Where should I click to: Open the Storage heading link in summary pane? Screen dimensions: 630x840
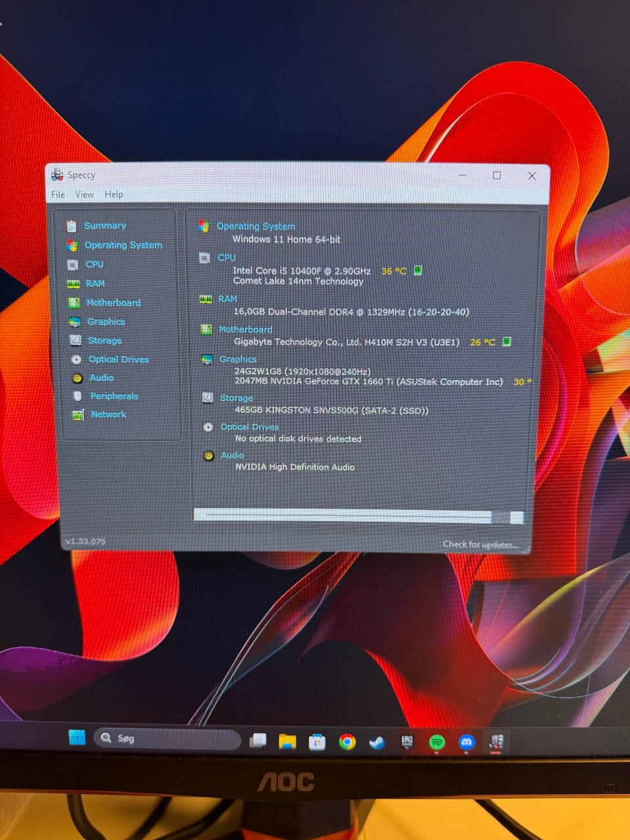pos(236,398)
